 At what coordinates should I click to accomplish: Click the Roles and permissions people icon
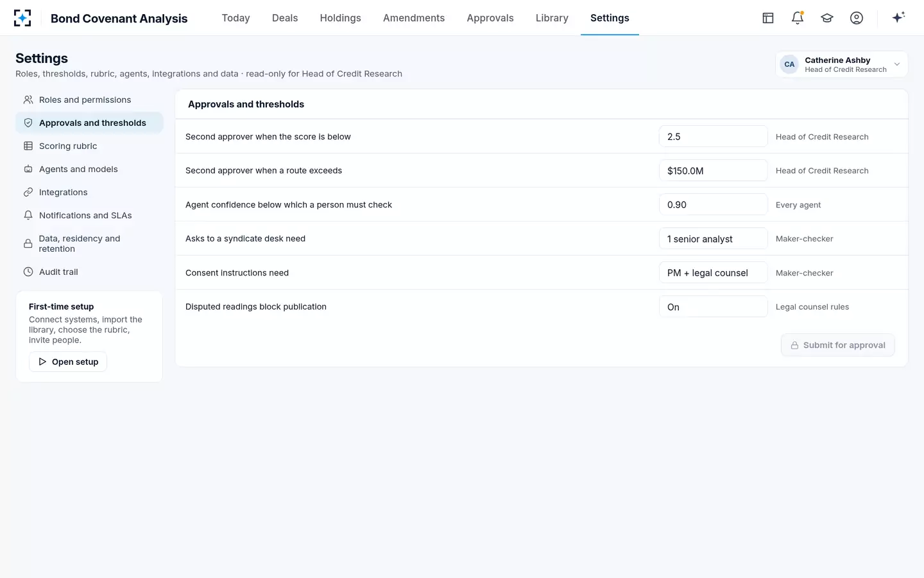coord(28,100)
